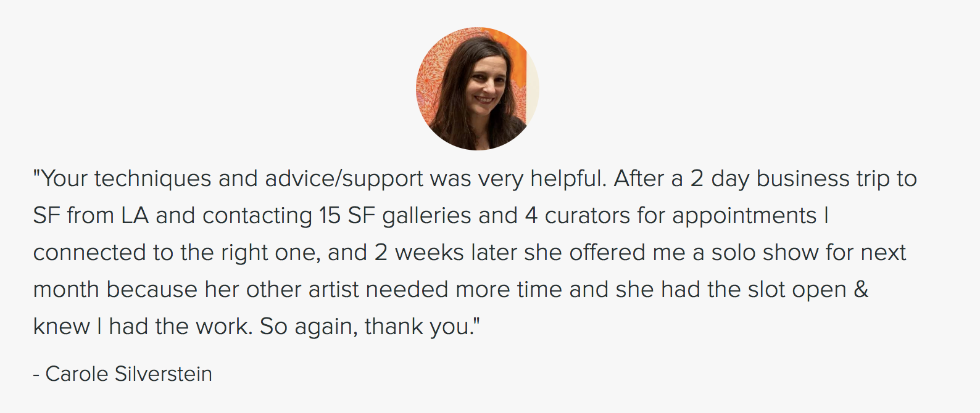This screenshot has width=980, height=413.
Task: Click the phrase "had the work"
Action: tap(180, 327)
